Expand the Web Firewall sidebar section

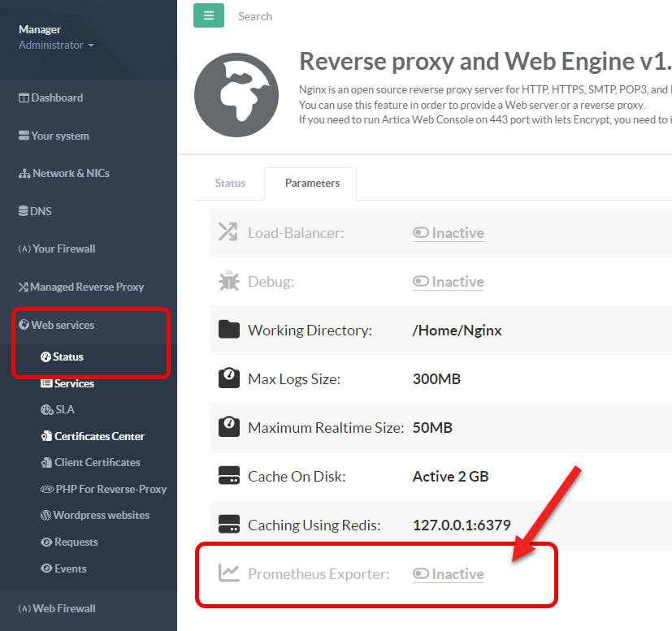tap(63, 608)
